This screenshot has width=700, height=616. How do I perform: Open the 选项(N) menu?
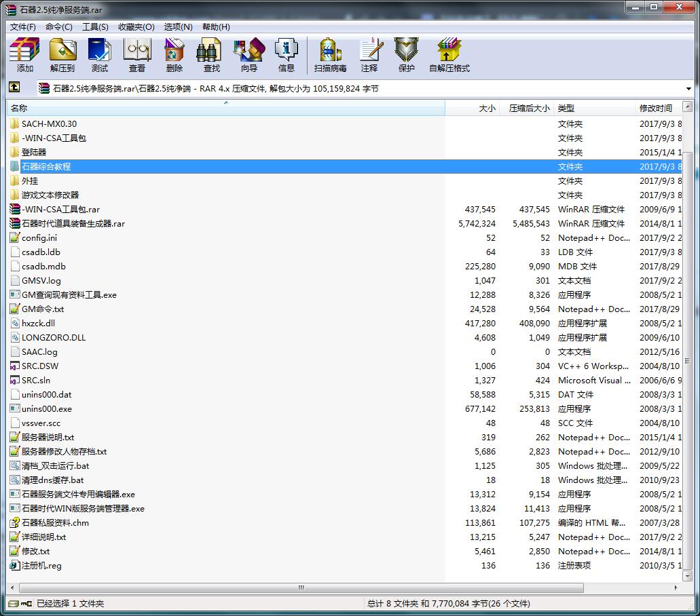[x=178, y=26]
